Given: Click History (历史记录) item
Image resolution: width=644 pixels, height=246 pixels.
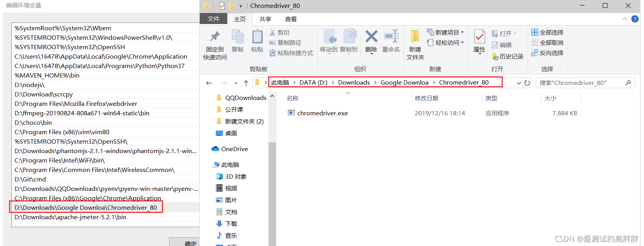Looking at the screenshot, I should tap(508, 57).
